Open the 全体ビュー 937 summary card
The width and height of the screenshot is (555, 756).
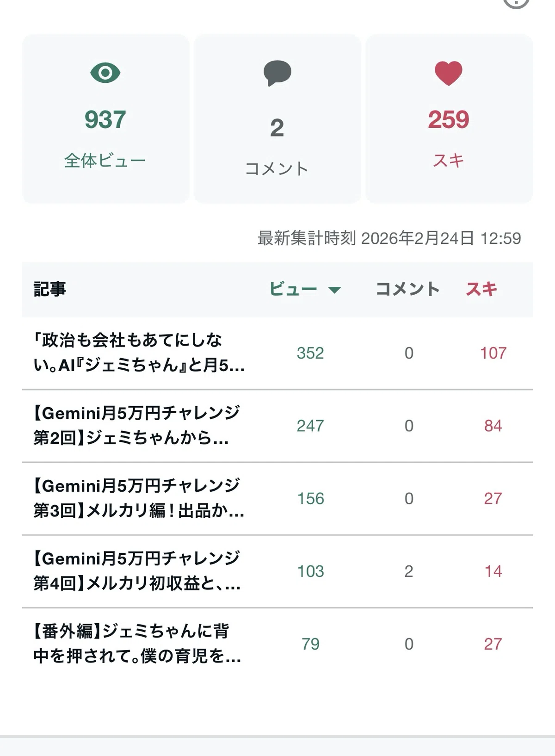[x=105, y=118]
